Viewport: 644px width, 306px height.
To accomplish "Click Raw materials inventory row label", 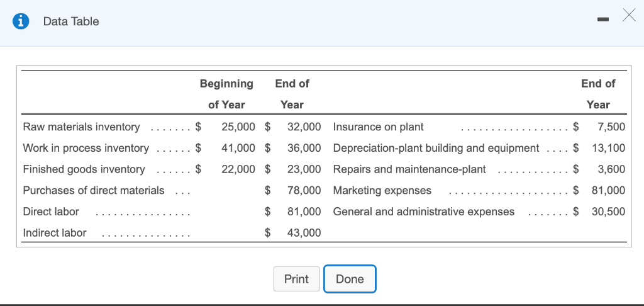I will click(x=81, y=127).
